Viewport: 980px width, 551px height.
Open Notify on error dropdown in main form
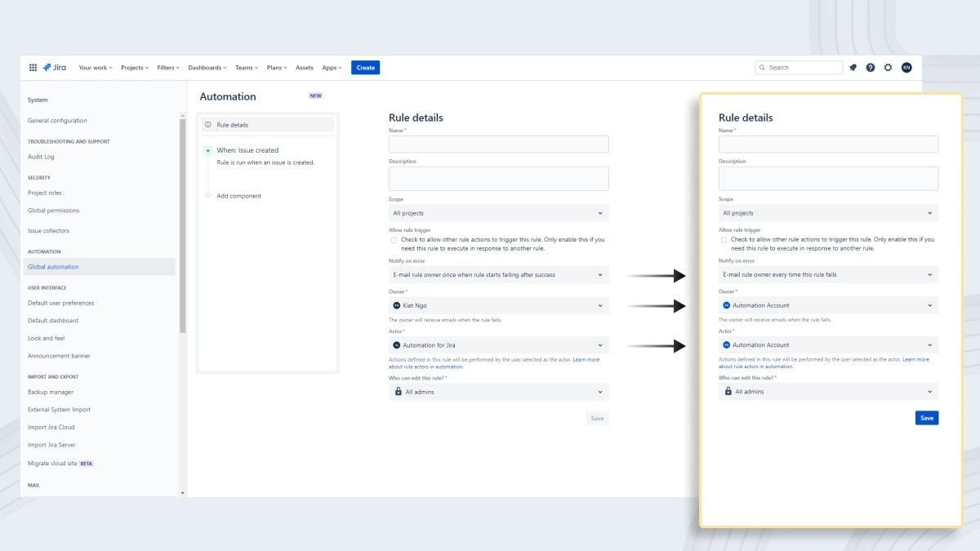[x=499, y=275]
